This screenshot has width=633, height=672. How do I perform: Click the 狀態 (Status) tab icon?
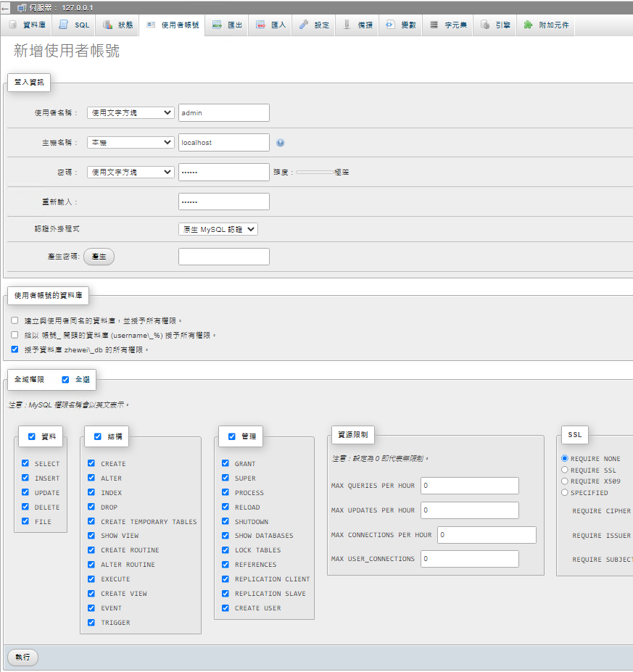tap(107, 25)
